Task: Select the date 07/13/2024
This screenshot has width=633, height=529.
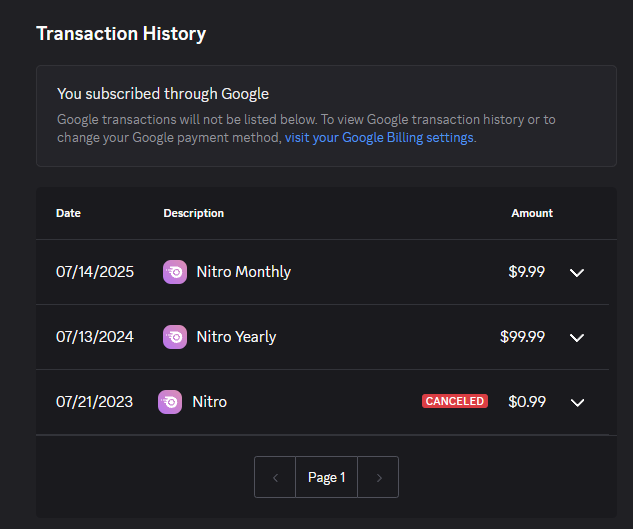Action: point(95,337)
